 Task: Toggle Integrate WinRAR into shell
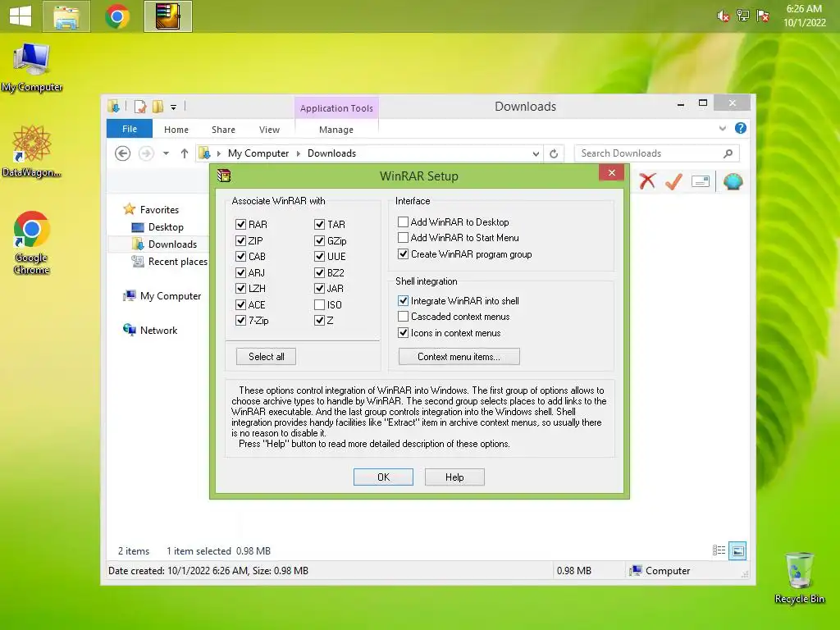[404, 300]
